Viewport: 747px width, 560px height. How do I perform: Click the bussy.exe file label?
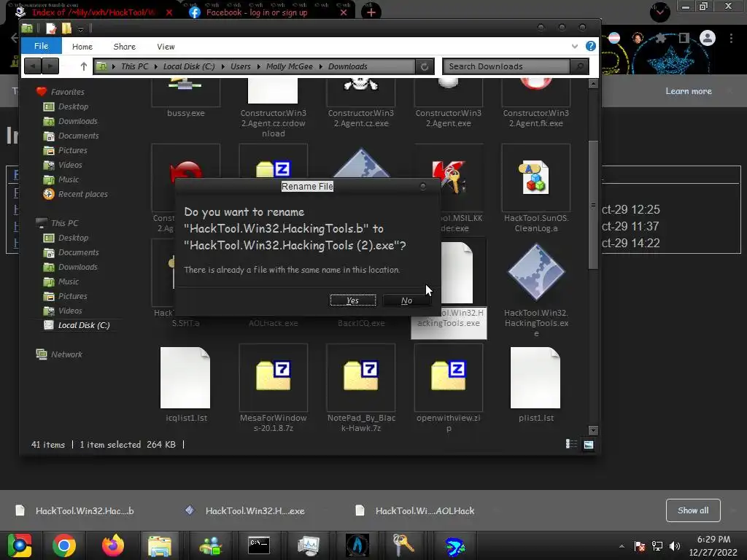tap(186, 113)
